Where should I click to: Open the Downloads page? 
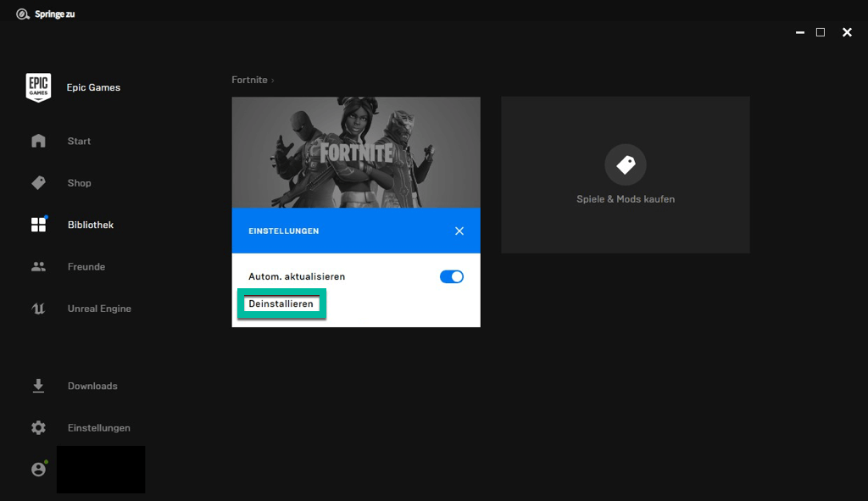point(92,386)
